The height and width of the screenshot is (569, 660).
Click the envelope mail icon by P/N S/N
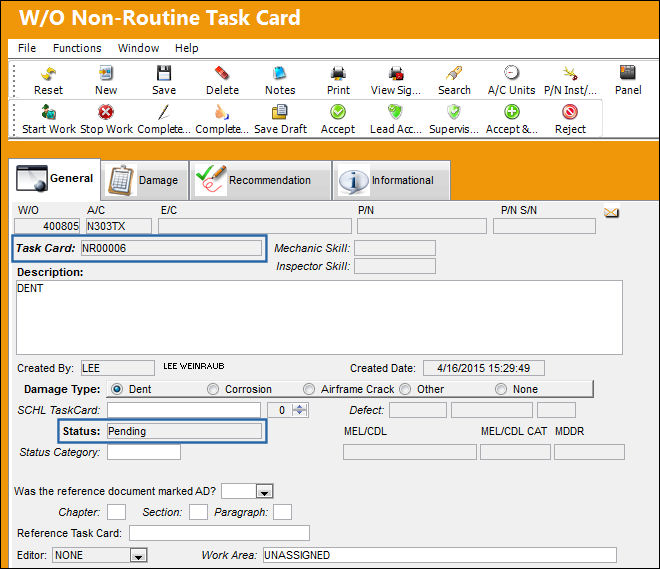coord(611,213)
